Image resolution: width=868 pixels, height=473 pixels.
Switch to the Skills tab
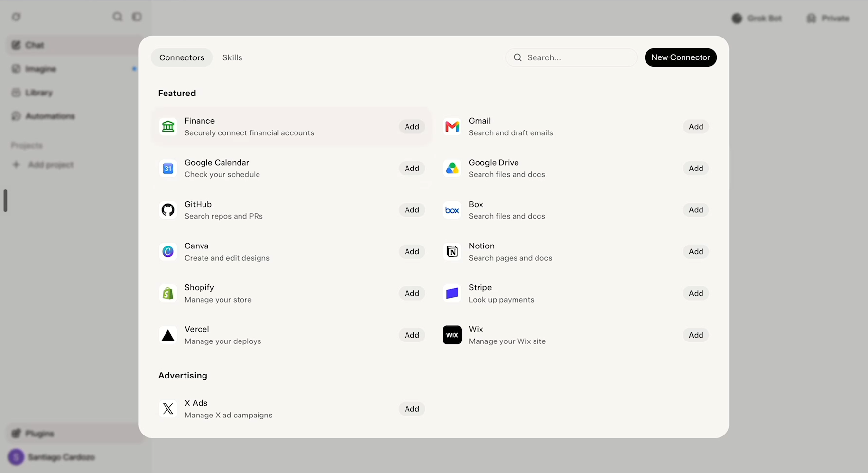pyautogui.click(x=232, y=57)
